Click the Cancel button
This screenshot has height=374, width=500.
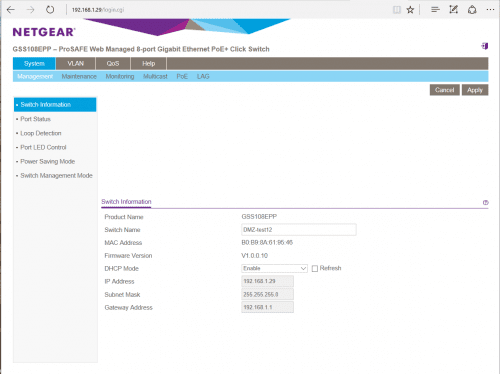445,90
